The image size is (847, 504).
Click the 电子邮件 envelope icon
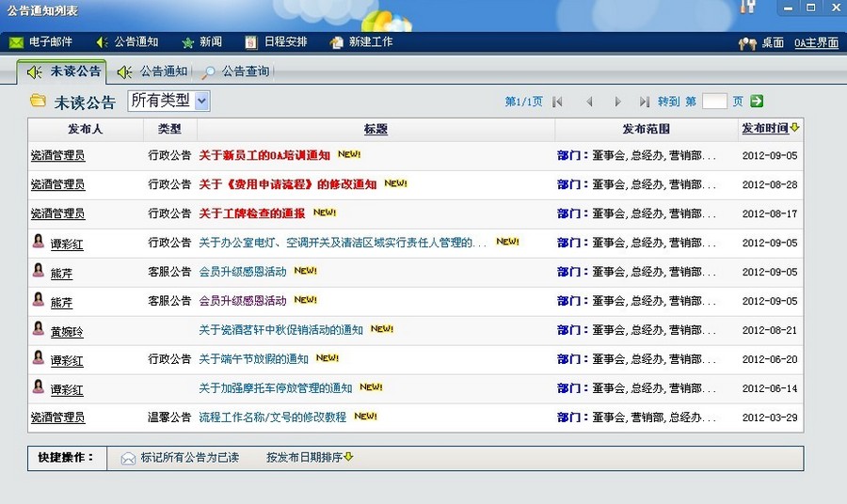click(16, 42)
